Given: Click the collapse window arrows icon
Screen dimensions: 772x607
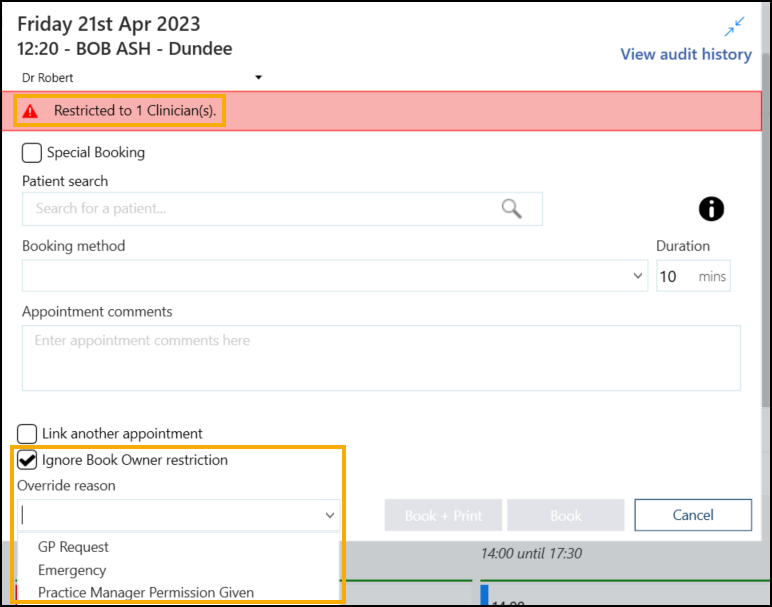Looking at the screenshot, I should pyautogui.click(x=735, y=27).
